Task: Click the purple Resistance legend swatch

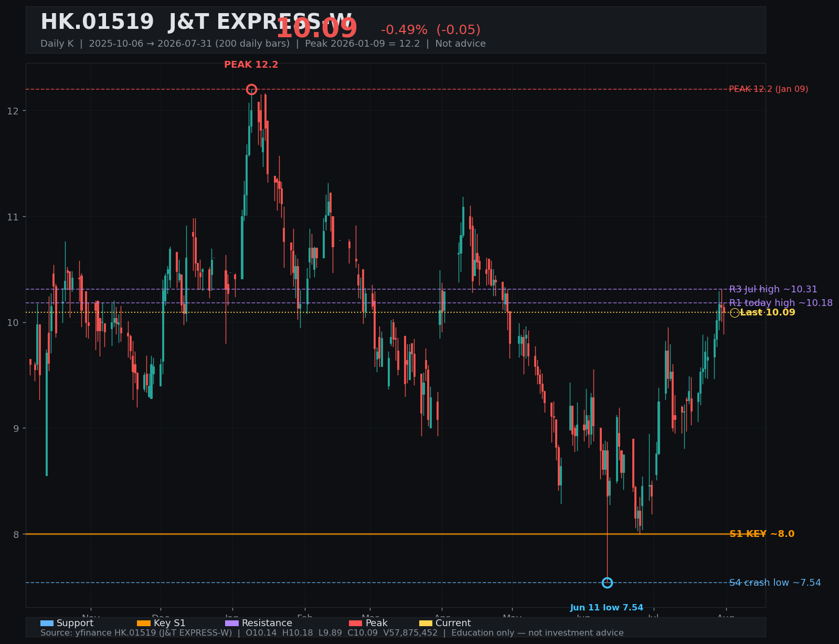Action: point(232,624)
